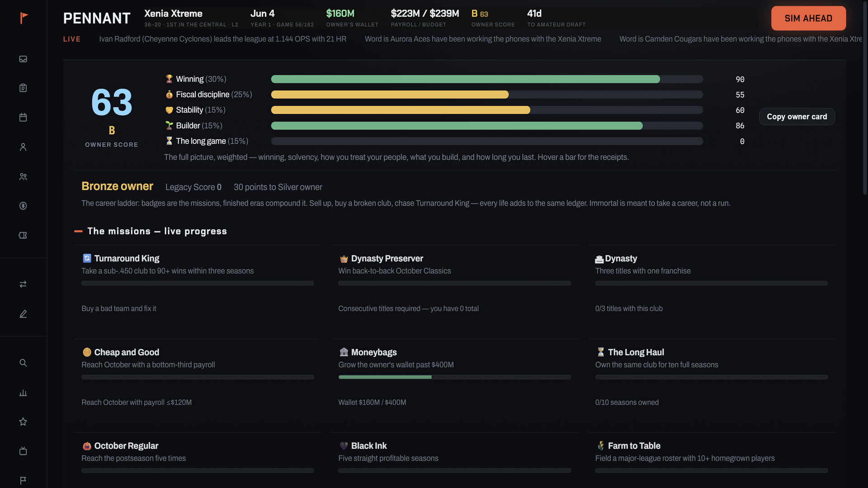This screenshot has width=868, height=488.
Task: Click the SIM AHEAD button
Action: (808, 18)
